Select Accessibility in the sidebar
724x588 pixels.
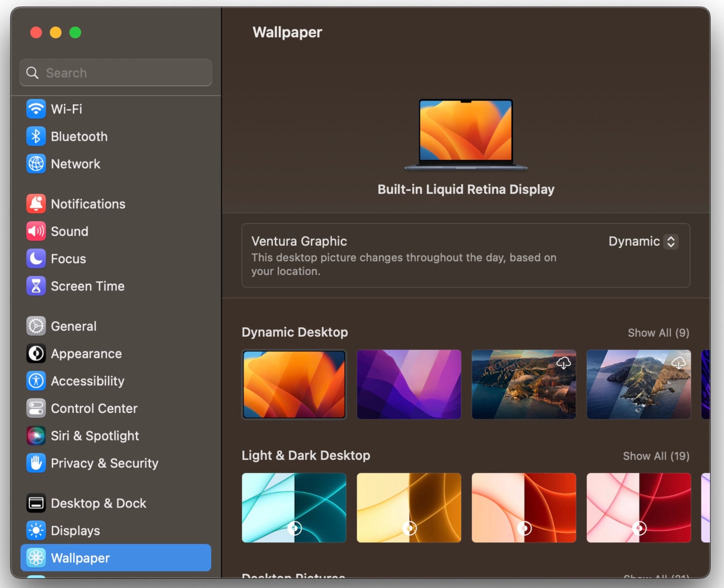tap(116, 381)
